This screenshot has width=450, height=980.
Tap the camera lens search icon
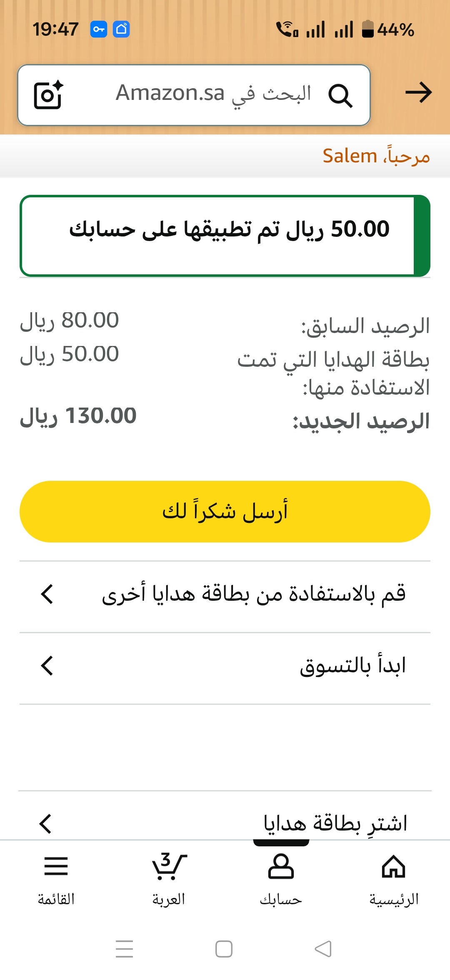[48, 95]
